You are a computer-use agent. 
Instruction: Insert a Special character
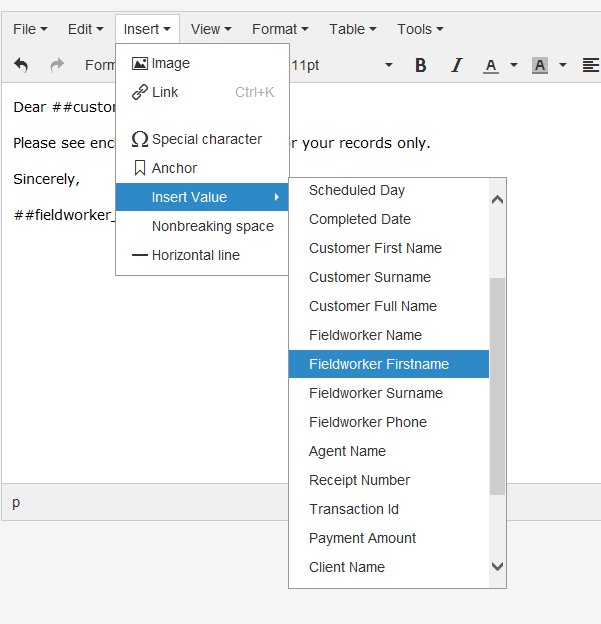pyautogui.click(x=206, y=139)
